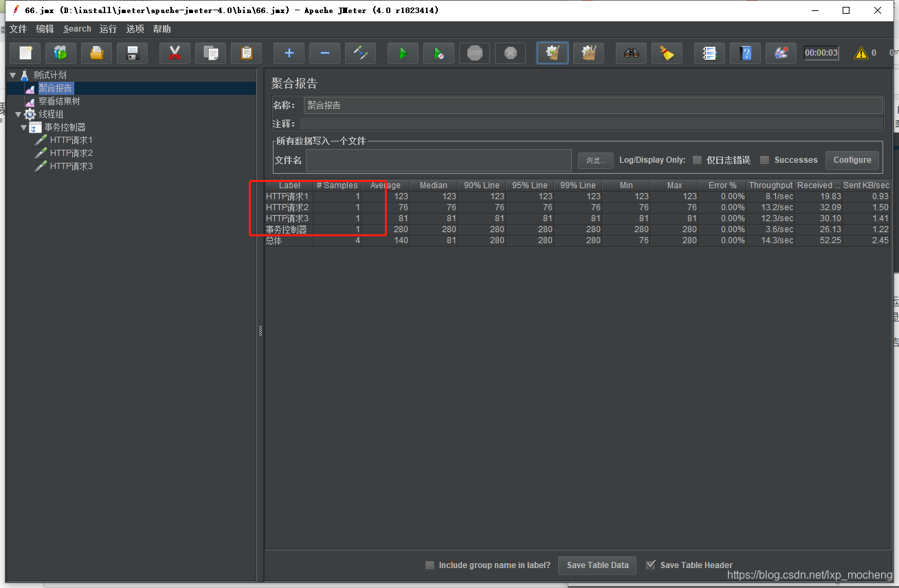Click the 事务控制器 label in table
The height and width of the screenshot is (588, 899).
(x=287, y=229)
